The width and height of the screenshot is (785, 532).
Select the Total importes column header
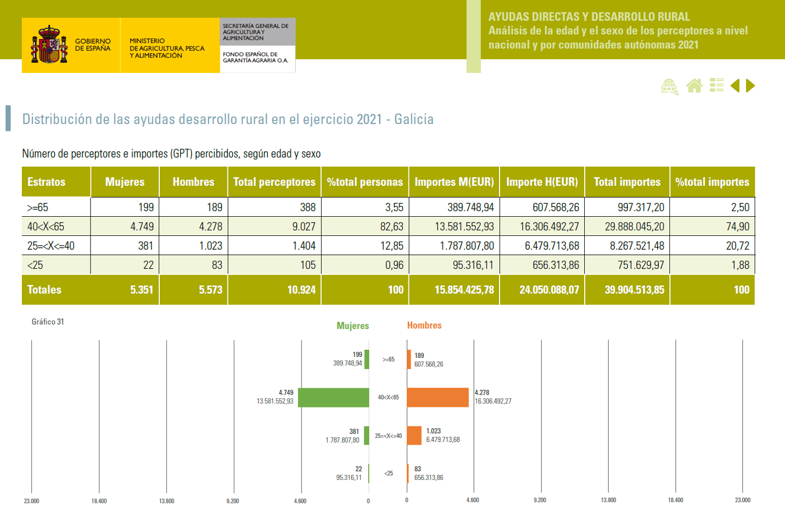point(627,182)
